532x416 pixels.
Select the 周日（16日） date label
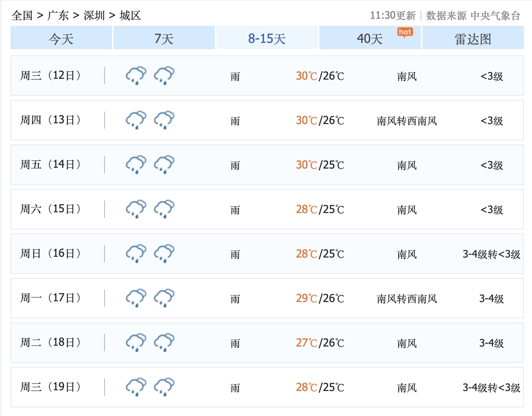(51, 253)
